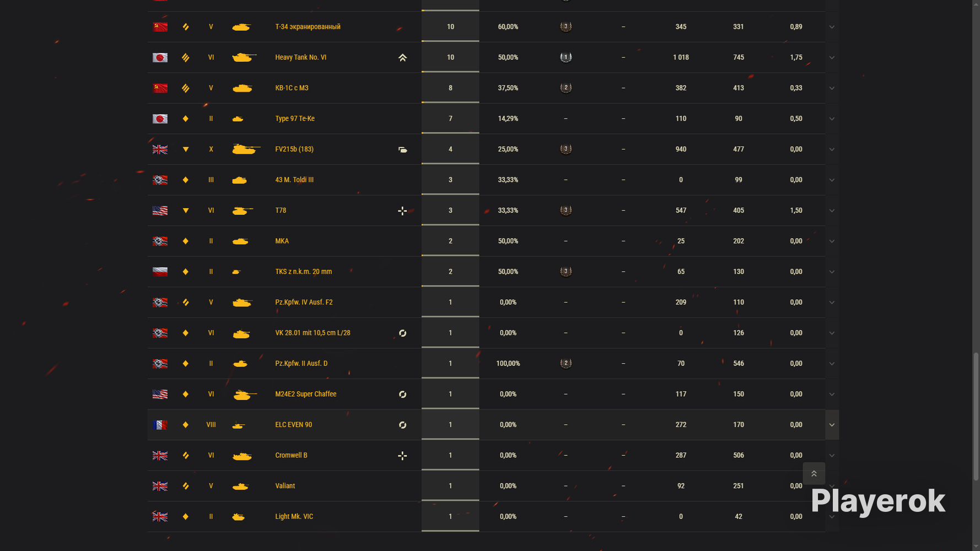Click the special icon on the FV215b (183) row
The width and height of the screenshot is (980, 551).
click(402, 149)
